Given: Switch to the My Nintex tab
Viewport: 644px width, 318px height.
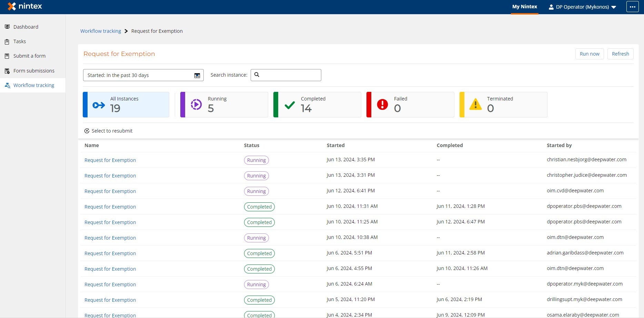Looking at the screenshot, I should pyautogui.click(x=524, y=7).
